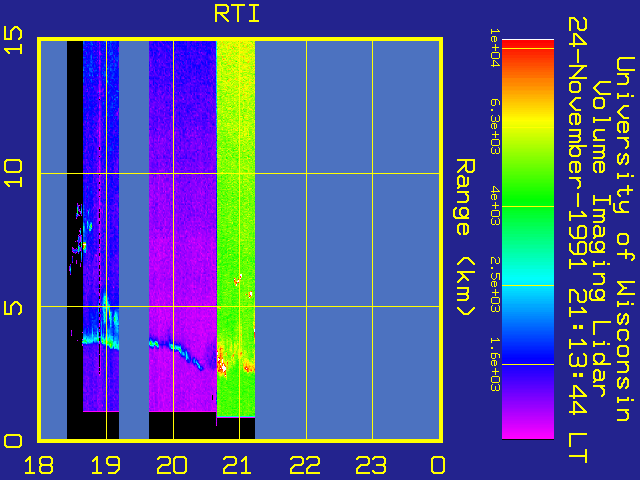
Task: Click the time-axis label 23
Action: pos(371,465)
